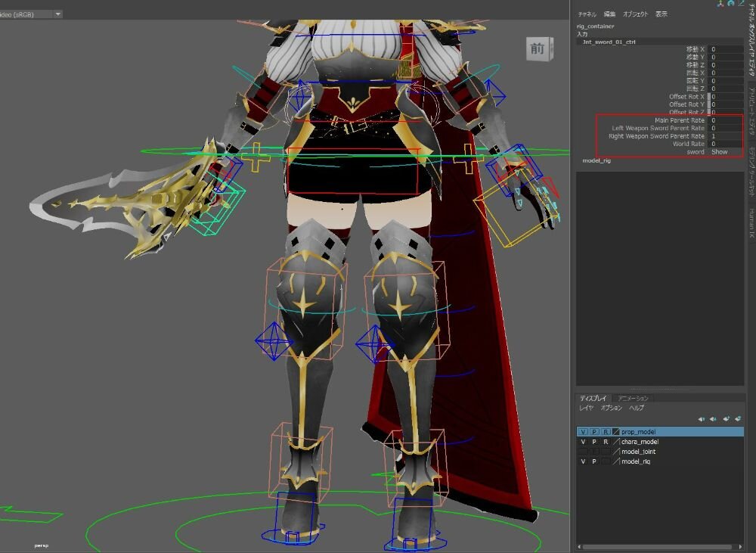Click the Jnt_sword_01_ctrl node name
756x553 pixels.
tap(609, 42)
